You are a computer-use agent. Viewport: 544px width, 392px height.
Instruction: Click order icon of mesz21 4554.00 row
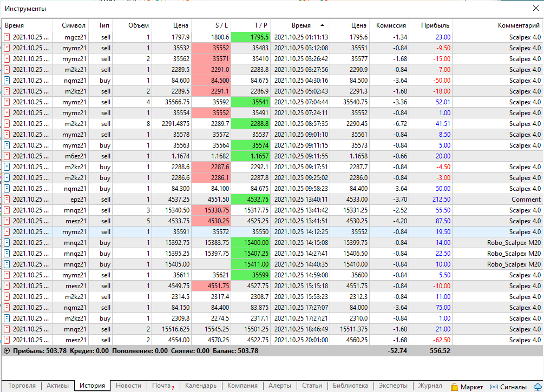[6, 340]
